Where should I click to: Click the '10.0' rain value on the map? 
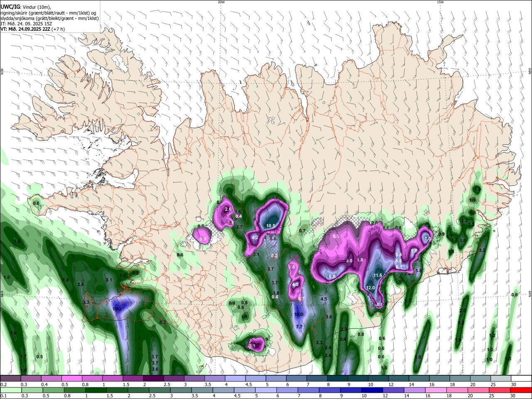pos(298,315)
